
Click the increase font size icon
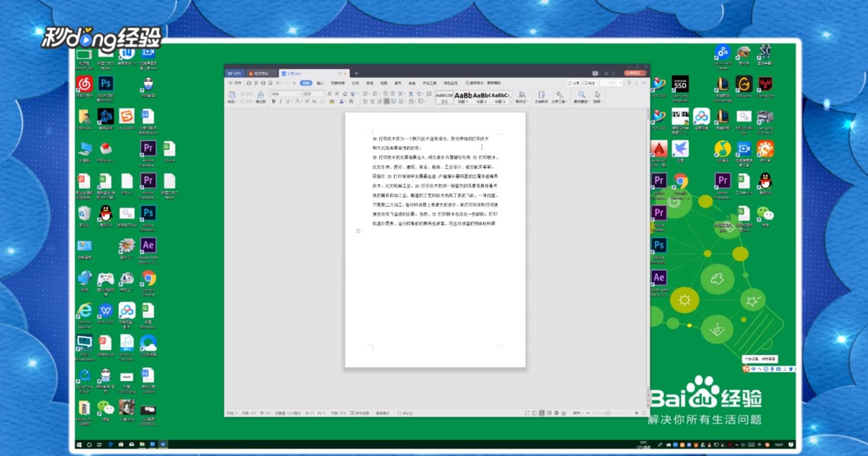pyautogui.click(x=329, y=94)
